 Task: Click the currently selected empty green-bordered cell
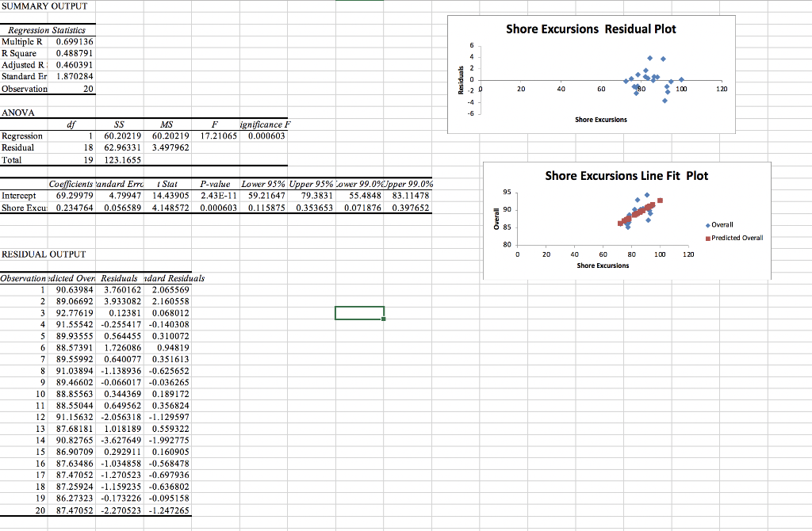(359, 313)
